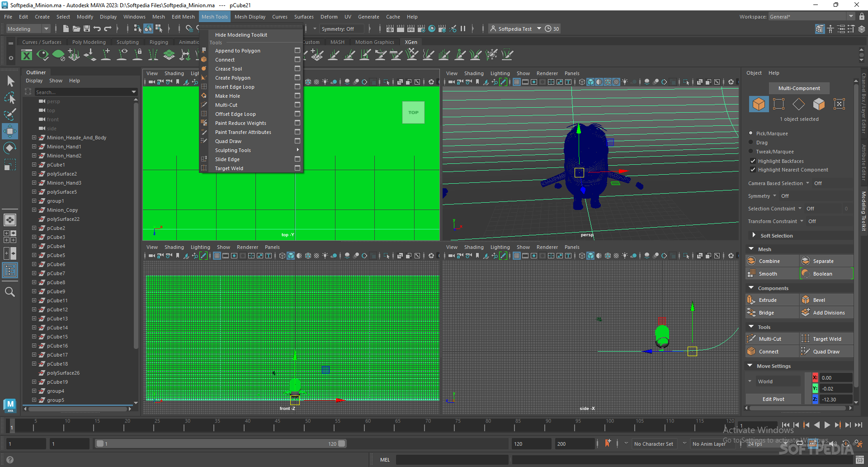The width and height of the screenshot is (868, 467).
Task: Click the Top view cube
Action: tap(413, 113)
